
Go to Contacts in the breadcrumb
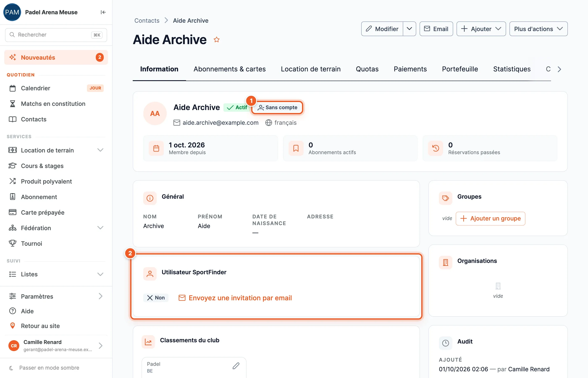(x=147, y=20)
